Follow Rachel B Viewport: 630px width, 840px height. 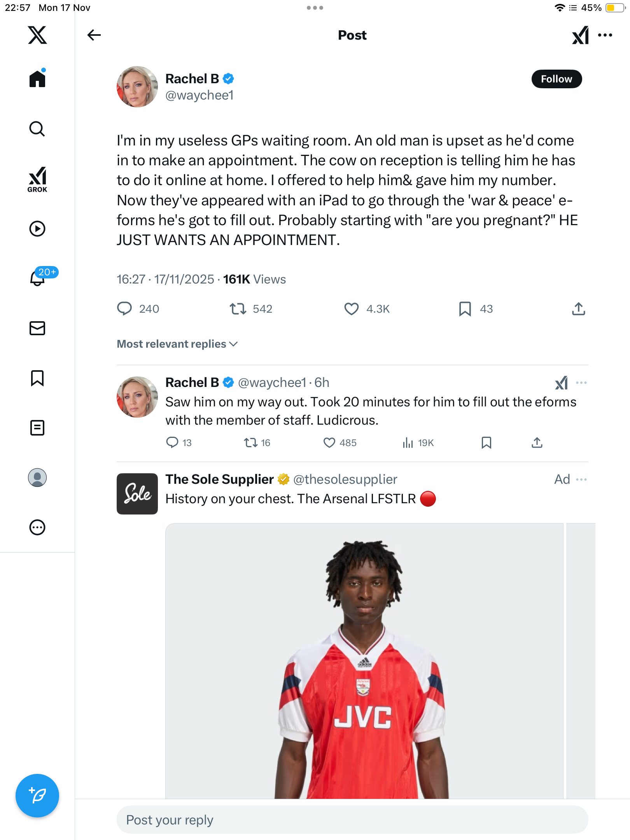556,79
